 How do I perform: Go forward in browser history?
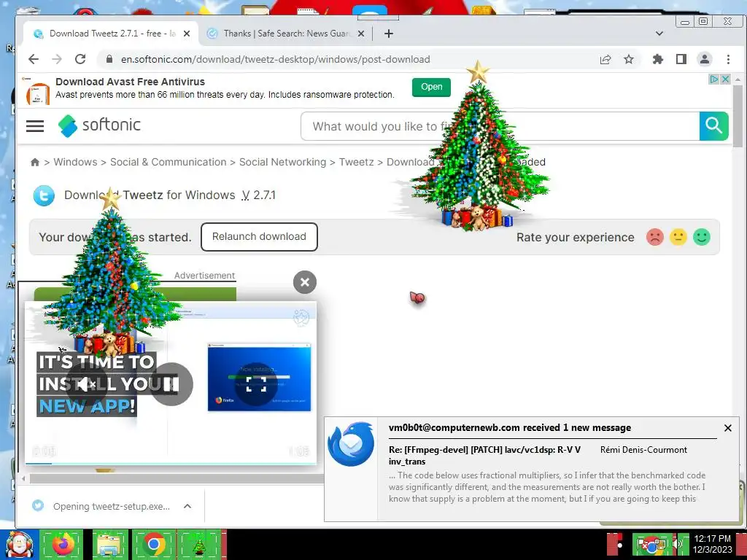pos(57,59)
